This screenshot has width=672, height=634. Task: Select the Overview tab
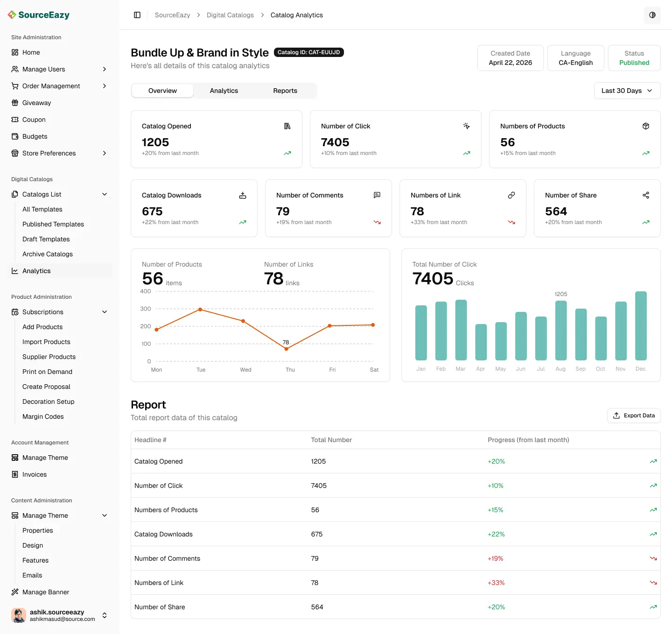pos(162,91)
